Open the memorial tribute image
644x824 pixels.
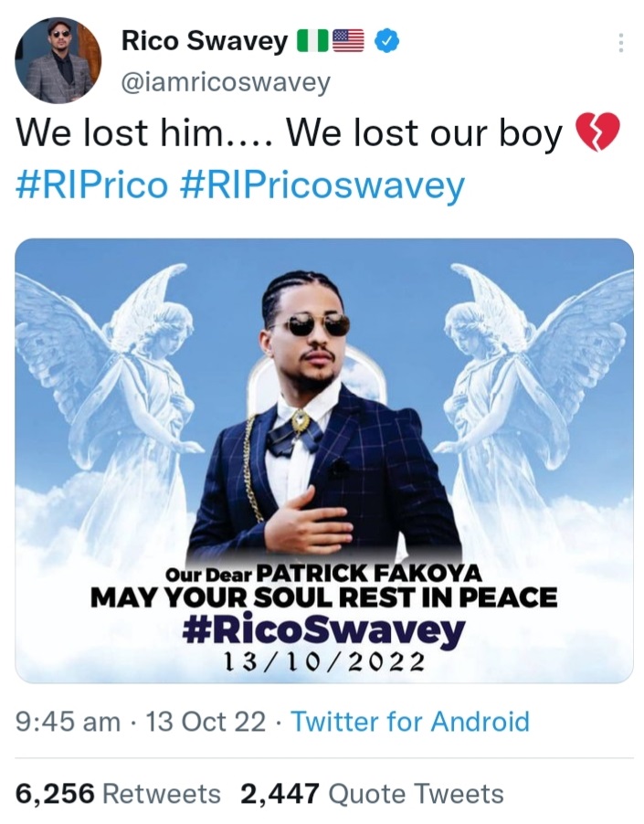pos(324,460)
